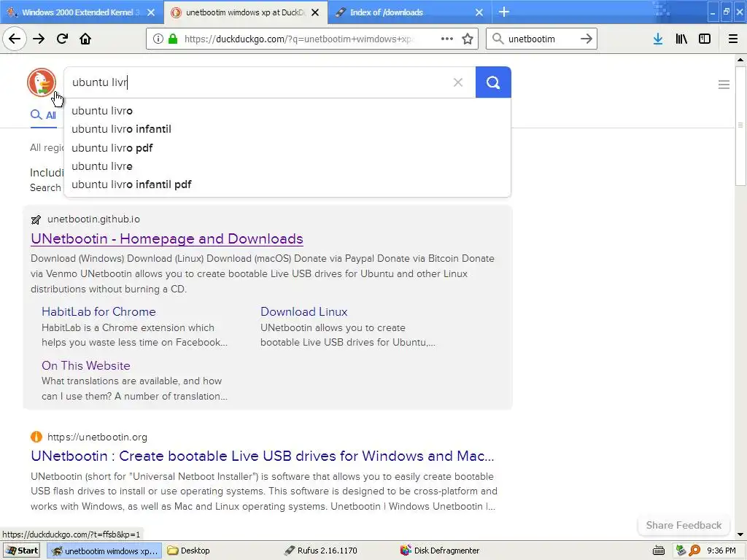
Task: Click the network tray icon
Action: click(681, 551)
